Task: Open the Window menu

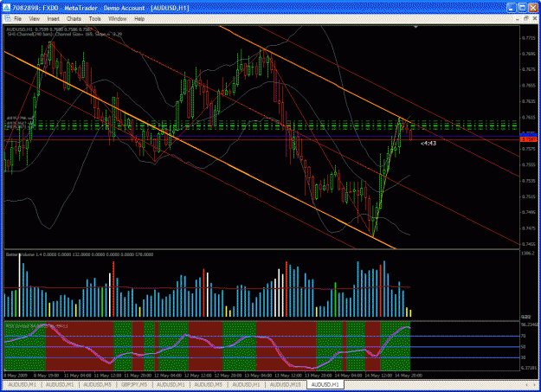Action: pos(118,19)
